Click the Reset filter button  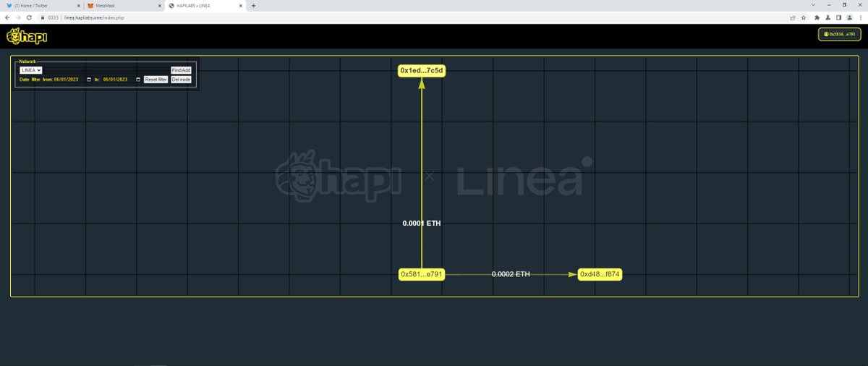click(x=156, y=80)
